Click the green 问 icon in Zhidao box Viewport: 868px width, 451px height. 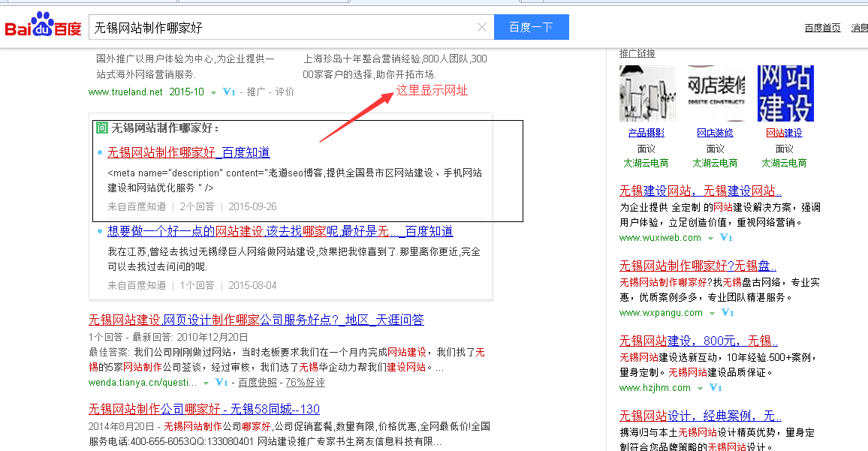pyautogui.click(x=102, y=128)
